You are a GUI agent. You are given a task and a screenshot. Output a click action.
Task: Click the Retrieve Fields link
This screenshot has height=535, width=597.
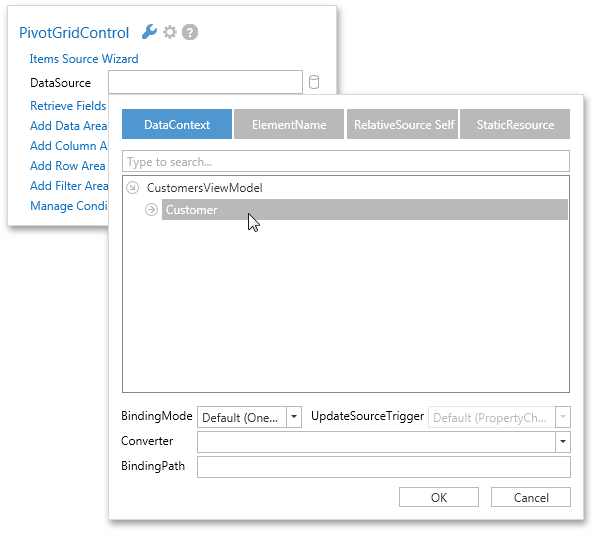[x=68, y=105]
